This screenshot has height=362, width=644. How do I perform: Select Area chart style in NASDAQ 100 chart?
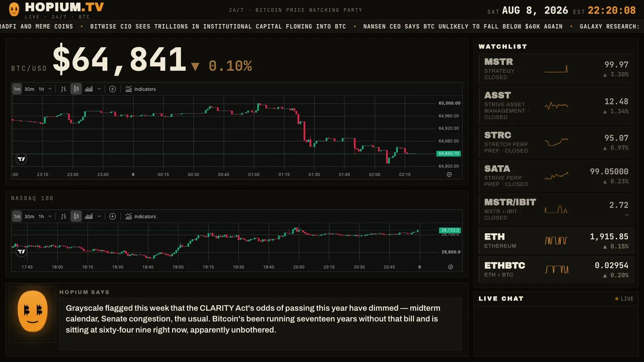coord(89,216)
